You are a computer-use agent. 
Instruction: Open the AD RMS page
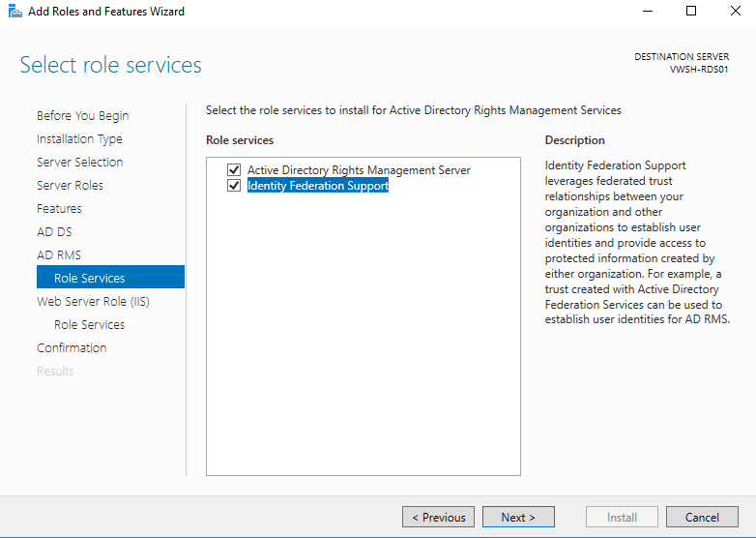coord(59,254)
